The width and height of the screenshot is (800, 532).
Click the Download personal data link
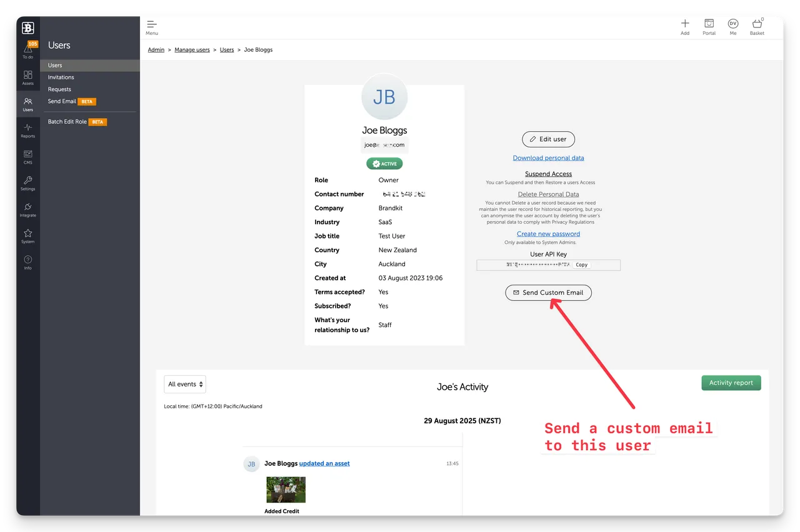[x=548, y=158]
